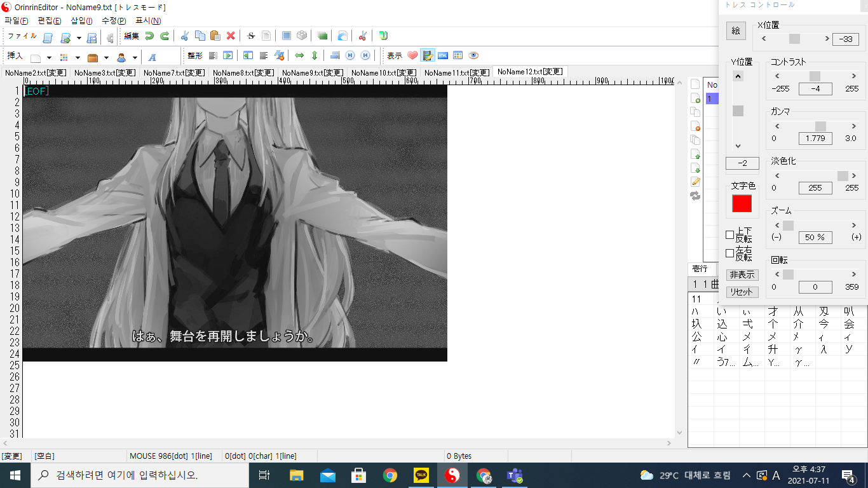Image resolution: width=868 pixels, height=488 pixels.
Task: Toggle the eye visibility icon
Action: coord(473,56)
